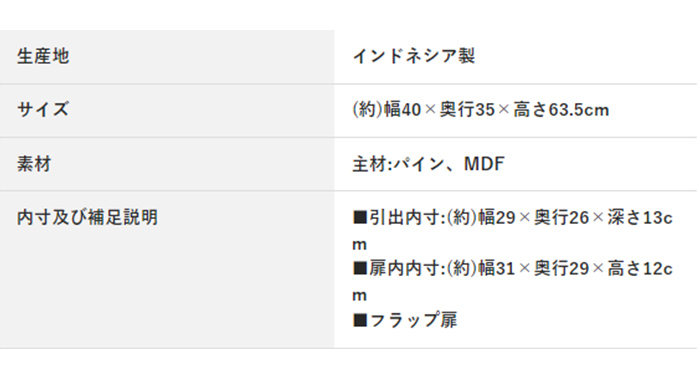Click the text 高さ63.5cm
Viewport: 700px width, 380px height.
pyautogui.click(x=561, y=110)
